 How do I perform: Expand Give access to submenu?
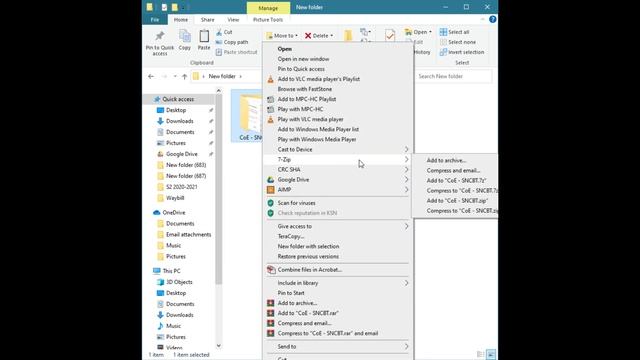[338, 226]
